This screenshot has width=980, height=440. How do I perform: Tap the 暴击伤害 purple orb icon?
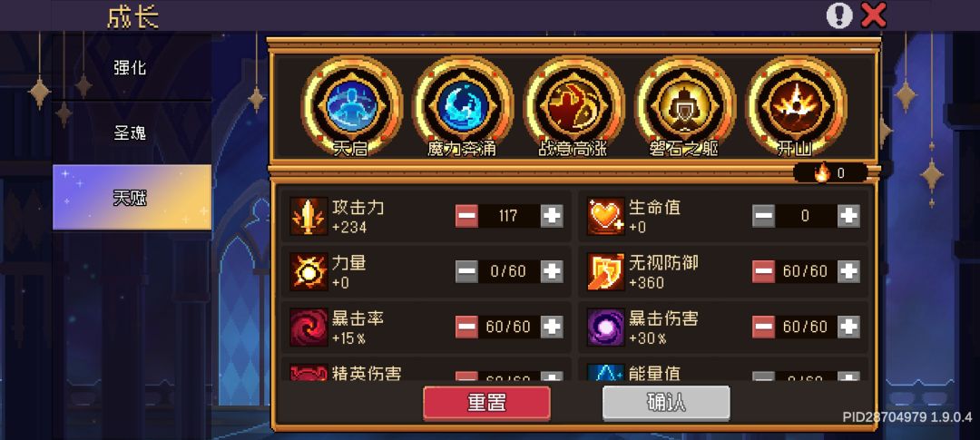point(605,327)
